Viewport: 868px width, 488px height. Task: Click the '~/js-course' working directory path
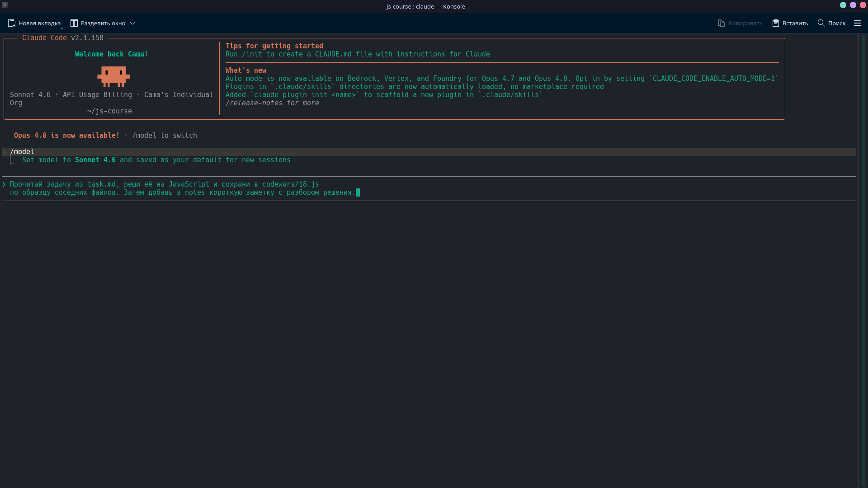(110, 111)
